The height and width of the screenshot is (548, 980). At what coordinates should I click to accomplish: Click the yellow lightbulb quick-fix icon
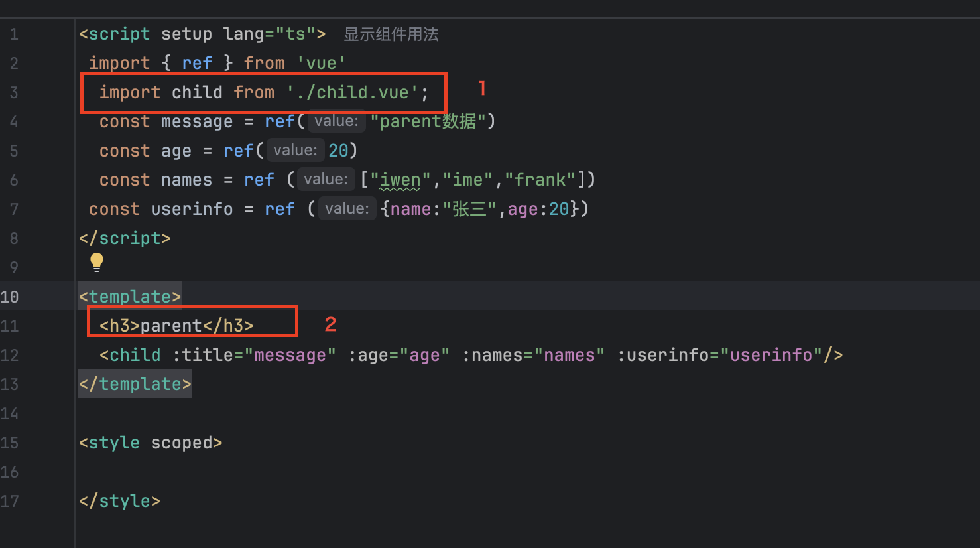tap(97, 262)
